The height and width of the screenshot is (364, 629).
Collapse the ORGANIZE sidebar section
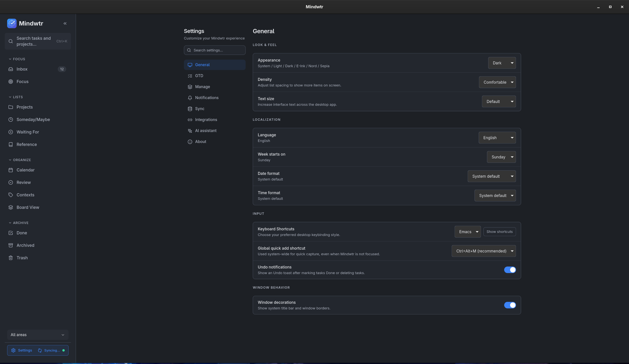click(20, 160)
